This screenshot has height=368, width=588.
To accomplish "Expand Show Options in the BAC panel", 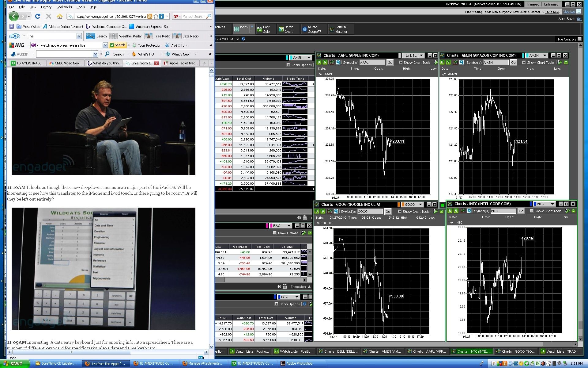I will [285, 233].
